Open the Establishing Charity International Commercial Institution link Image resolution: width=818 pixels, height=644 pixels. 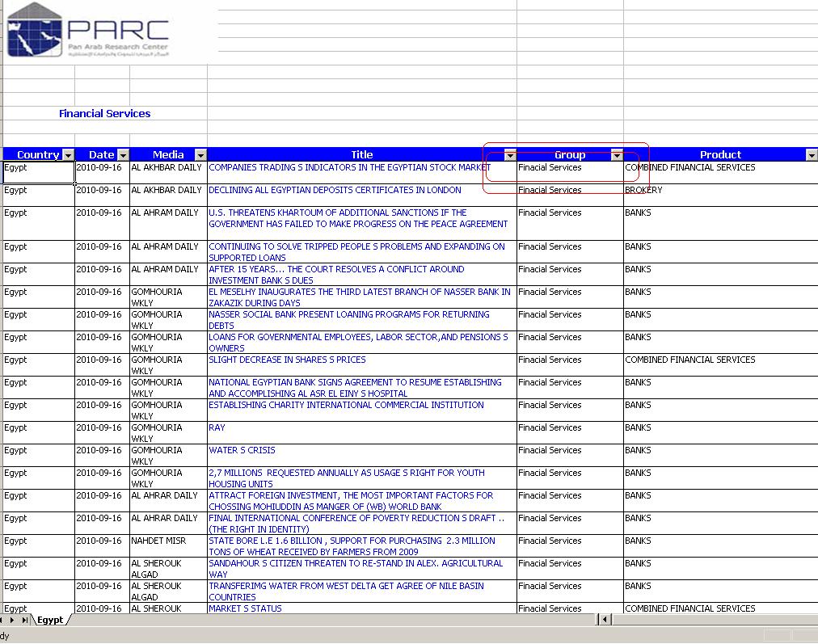point(347,405)
